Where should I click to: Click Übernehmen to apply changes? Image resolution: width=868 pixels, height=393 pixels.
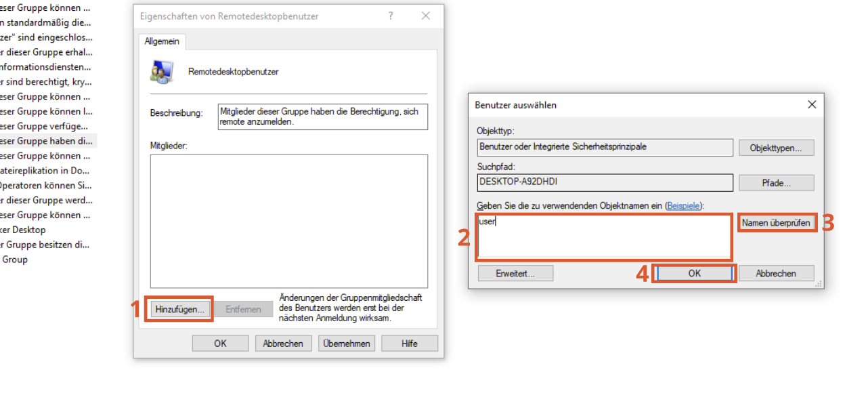point(347,344)
